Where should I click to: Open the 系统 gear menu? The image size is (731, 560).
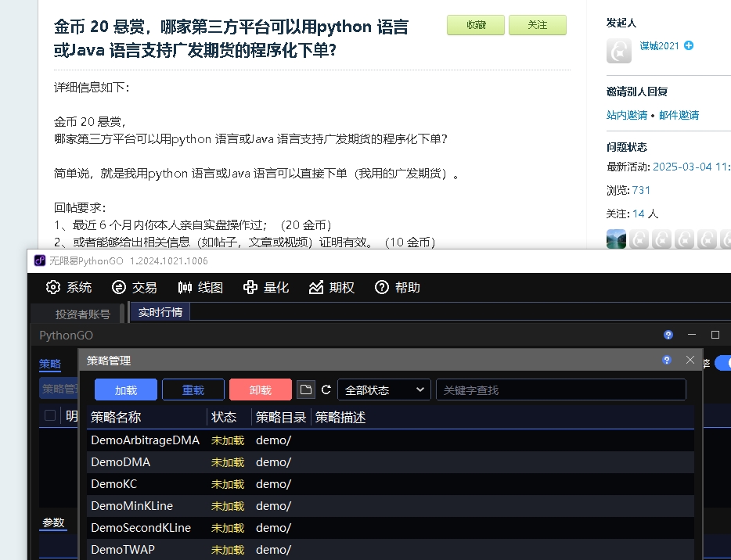tap(69, 288)
